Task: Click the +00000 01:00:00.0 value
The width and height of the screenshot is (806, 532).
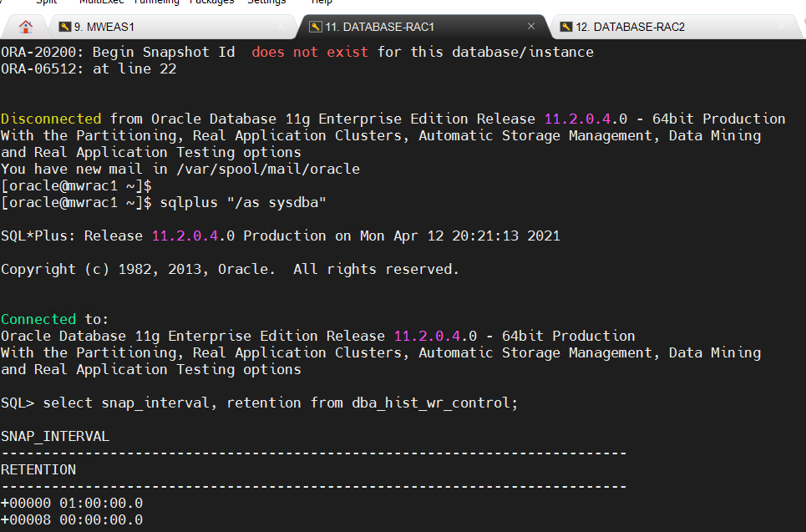Action: coord(72,504)
